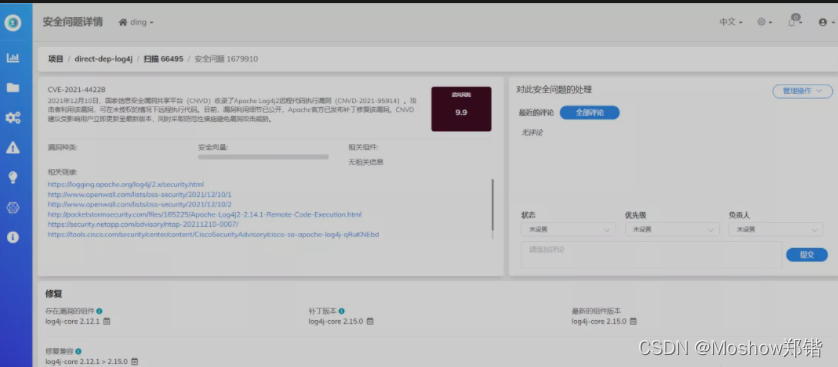The image size is (838, 367).
Task: Expand the ding workspace dropdown
Action: (142, 22)
